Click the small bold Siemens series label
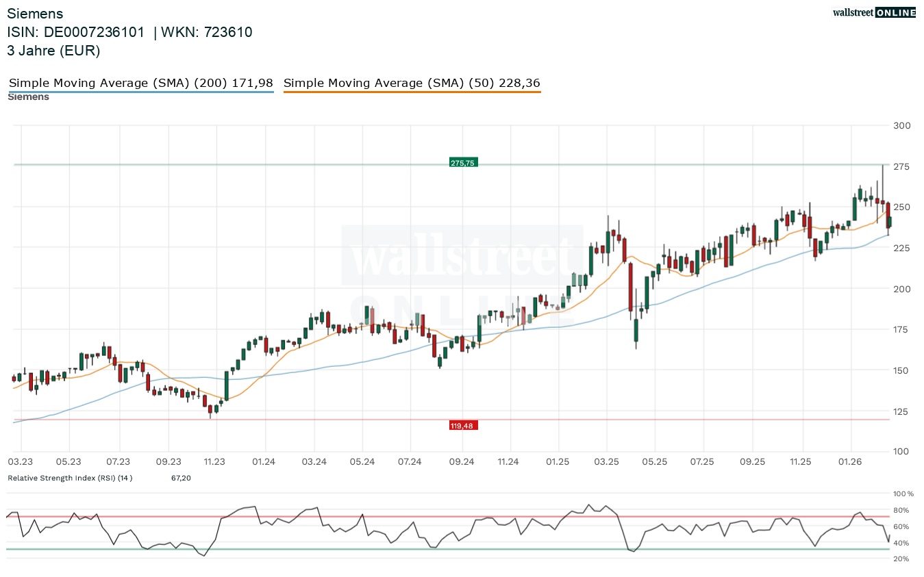This screenshot has height=577, width=924. pyautogui.click(x=28, y=97)
